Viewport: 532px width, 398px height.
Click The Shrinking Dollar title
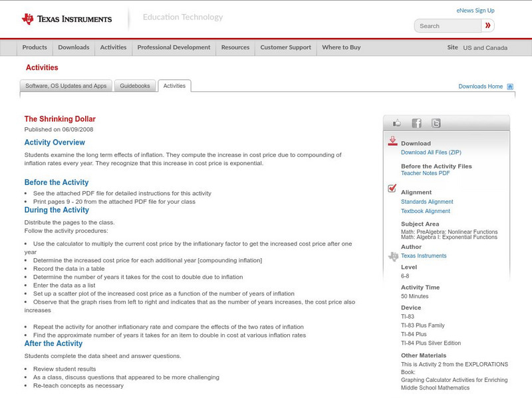(60, 119)
